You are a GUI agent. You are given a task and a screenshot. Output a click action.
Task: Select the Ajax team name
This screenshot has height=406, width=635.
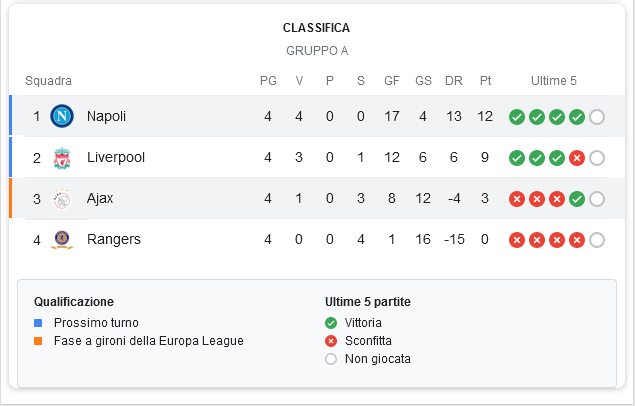100,198
